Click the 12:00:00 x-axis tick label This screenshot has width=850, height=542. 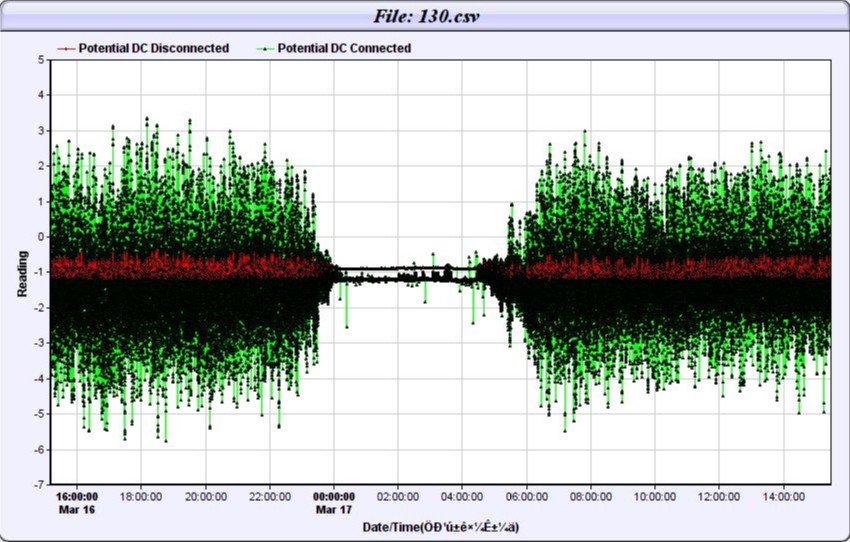(x=719, y=496)
